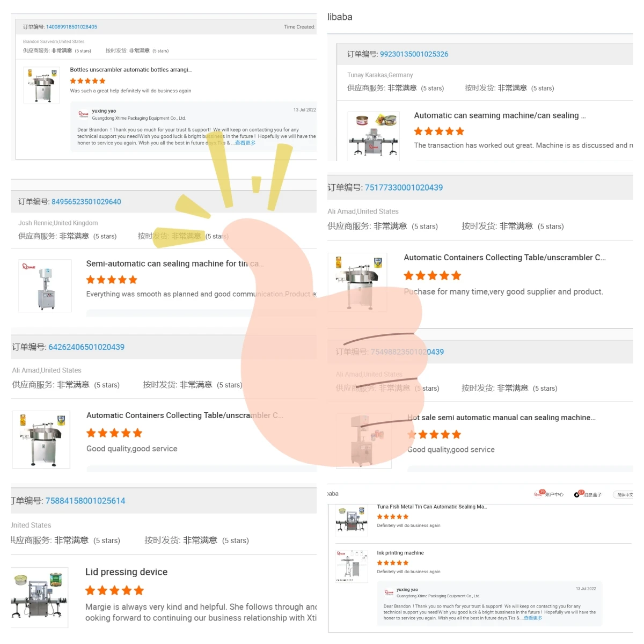Image resolution: width=644 pixels, height=644 pixels.
Task: Open the Lid pressing device product image
Action: (39, 597)
